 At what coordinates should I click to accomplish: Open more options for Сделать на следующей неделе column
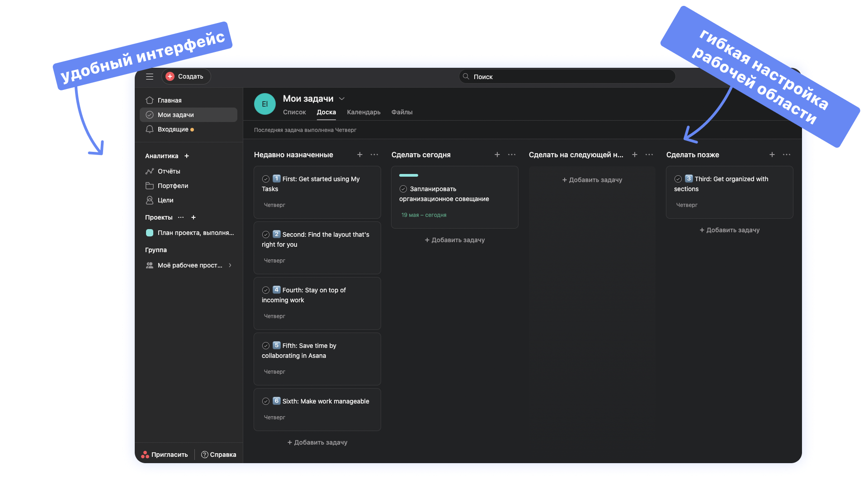tap(649, 155)
